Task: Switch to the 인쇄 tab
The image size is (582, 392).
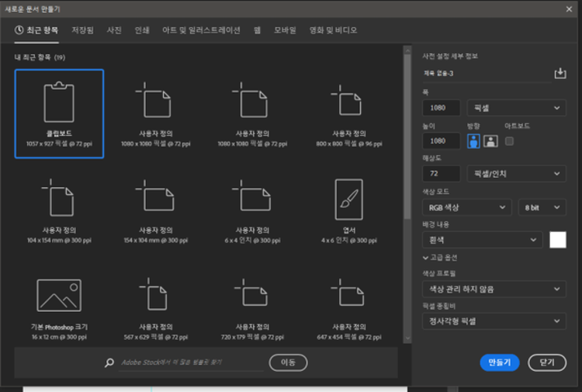Action: [x=142, y=30]
